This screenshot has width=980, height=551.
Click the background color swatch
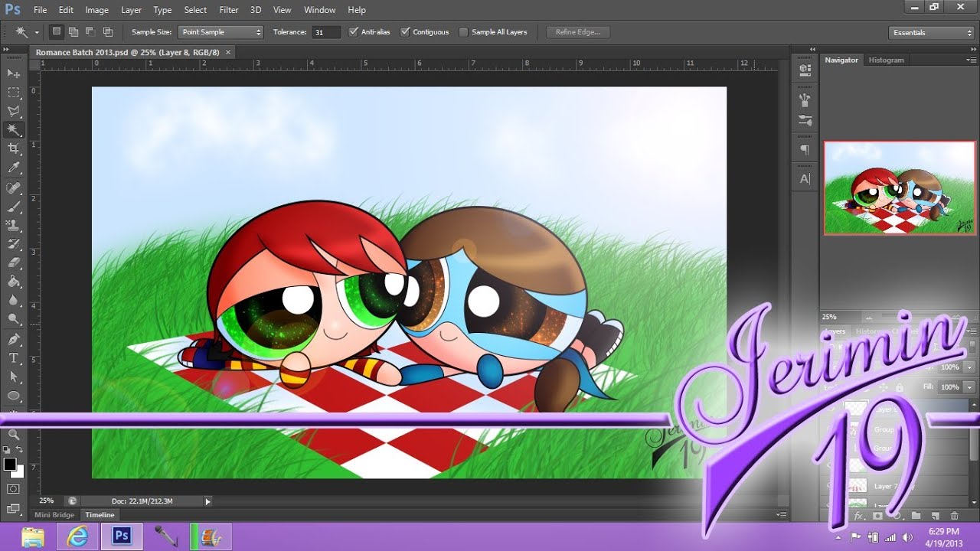tap(18, 471)
